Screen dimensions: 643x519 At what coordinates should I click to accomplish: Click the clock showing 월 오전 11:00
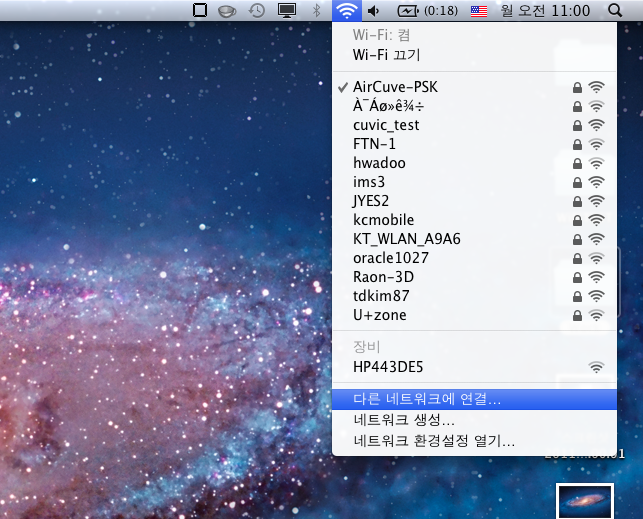click(543, 11)
